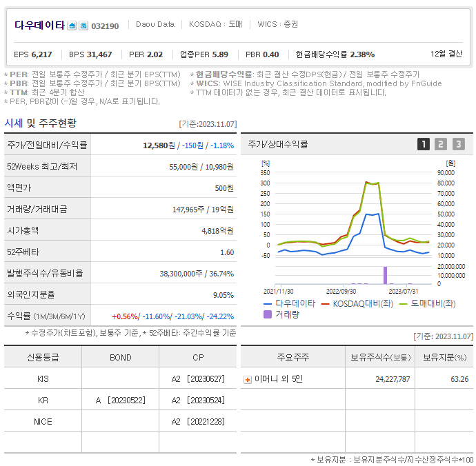
Task: Select the KIS CP rating A2 [20230627]
Action: [x=198, y=379]
